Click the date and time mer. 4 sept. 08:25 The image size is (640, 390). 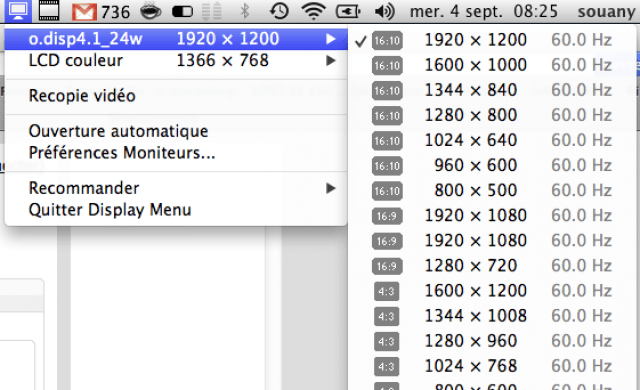click(484, 11)
